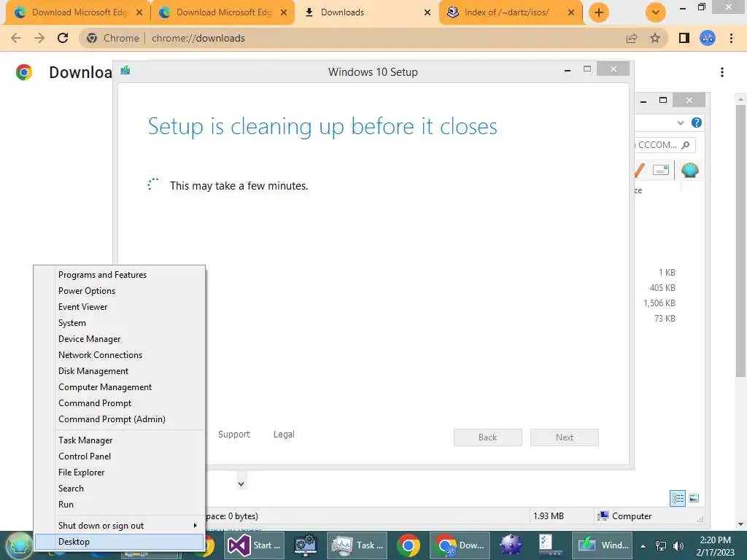Click the Classic Shell icon in Explorer toolbar
The height and width of the screenshot is (560, 747).
(690, 170)
